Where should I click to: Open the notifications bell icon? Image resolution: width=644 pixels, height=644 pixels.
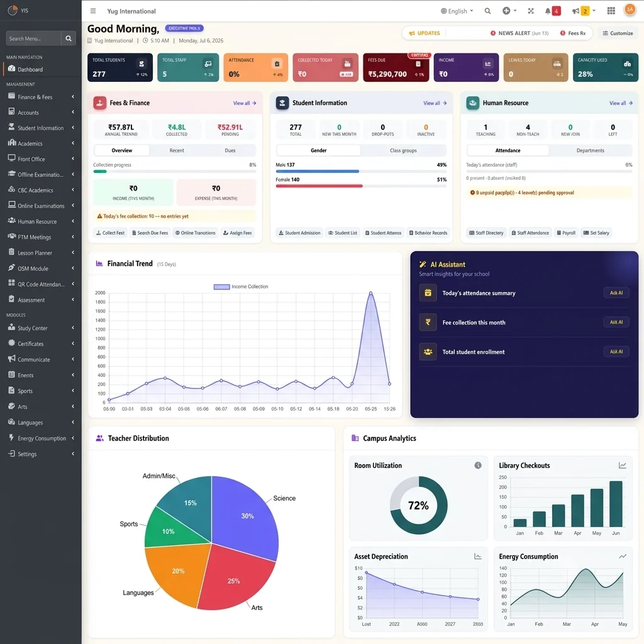(x=548, y=11)
